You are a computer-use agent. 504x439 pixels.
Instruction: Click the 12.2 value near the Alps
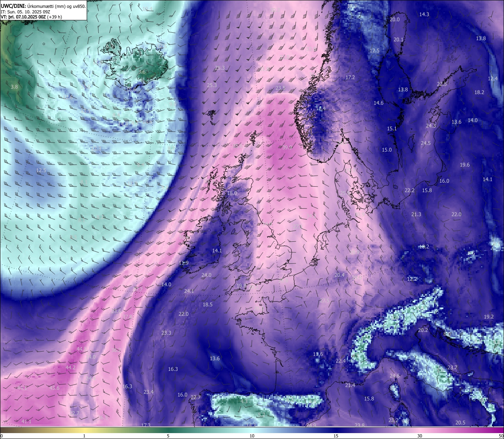(x=412, y=279)
